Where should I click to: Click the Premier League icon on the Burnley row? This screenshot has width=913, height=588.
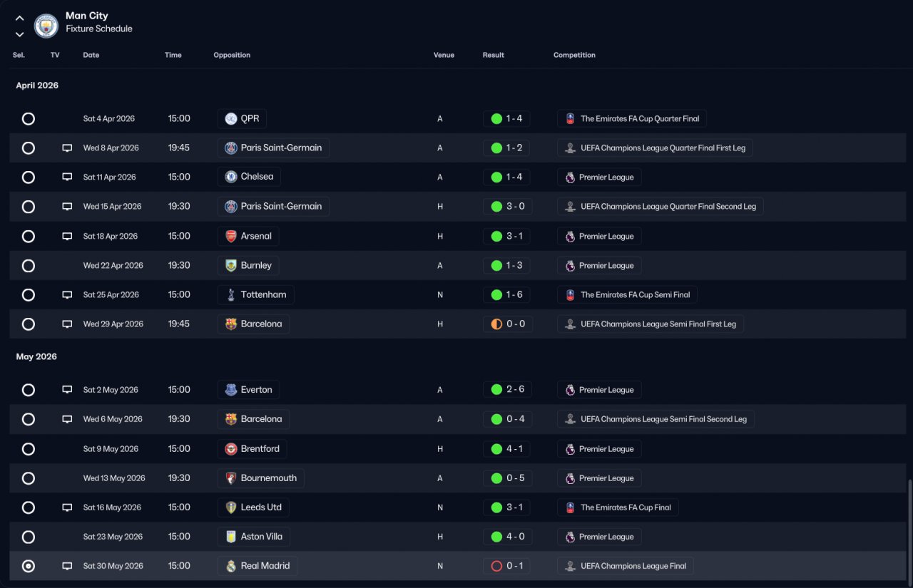pyautogui.click(x=570, y=265)
